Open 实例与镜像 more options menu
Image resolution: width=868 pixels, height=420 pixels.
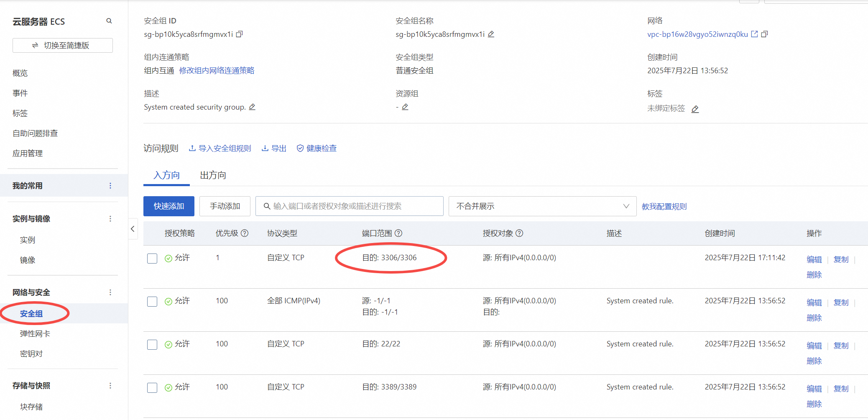[x=110, y=219]
